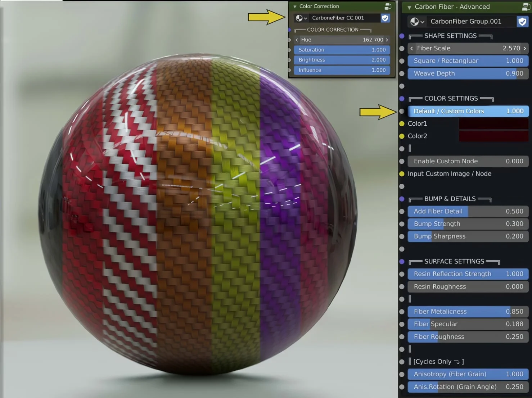Click the duplicate icon on Carbon Fiber header
Image resolution: width=532 pixels, height=398 pixels.
[526, 7]
